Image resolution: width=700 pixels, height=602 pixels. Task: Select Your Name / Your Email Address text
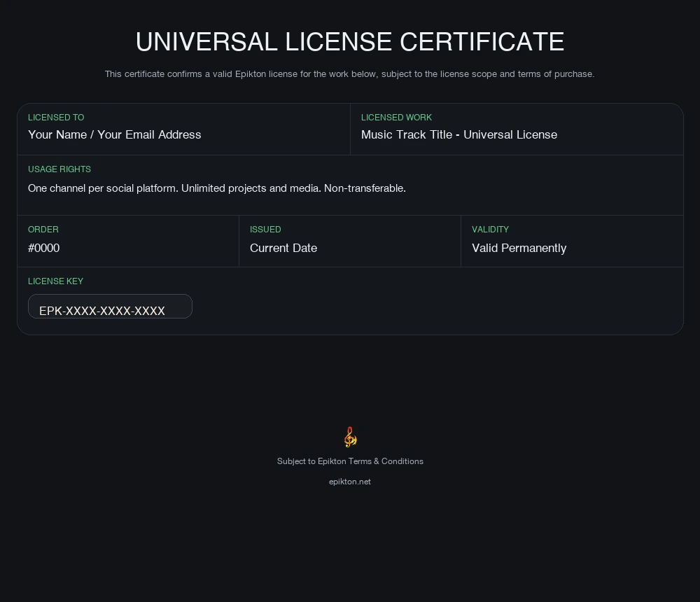115,134
